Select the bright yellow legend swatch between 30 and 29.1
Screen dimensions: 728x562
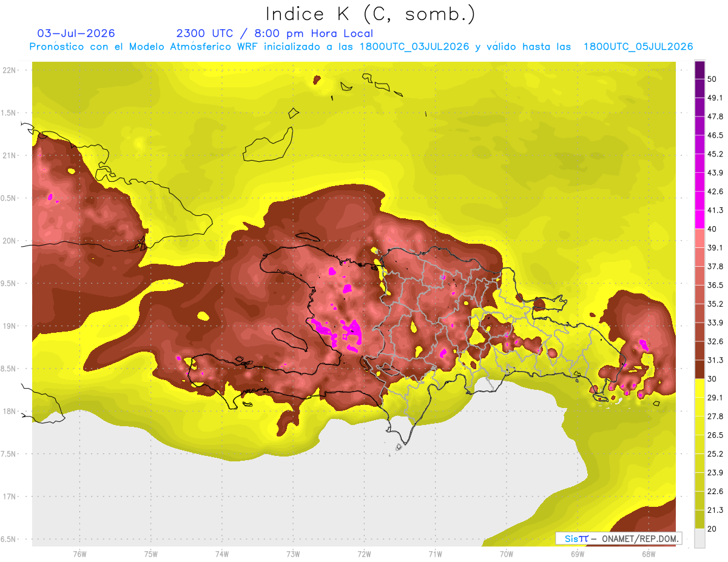pyautogui.click(x=699, y=388)
